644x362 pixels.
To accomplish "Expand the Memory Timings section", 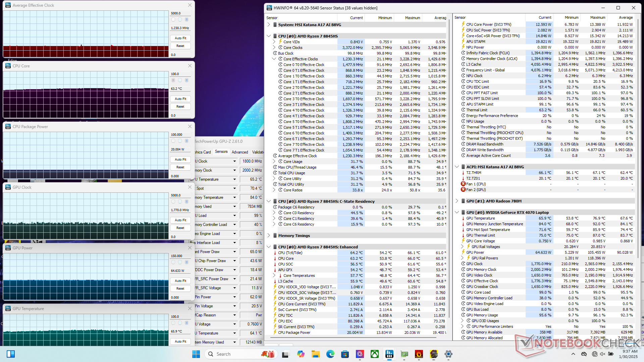I will point(269,236).
